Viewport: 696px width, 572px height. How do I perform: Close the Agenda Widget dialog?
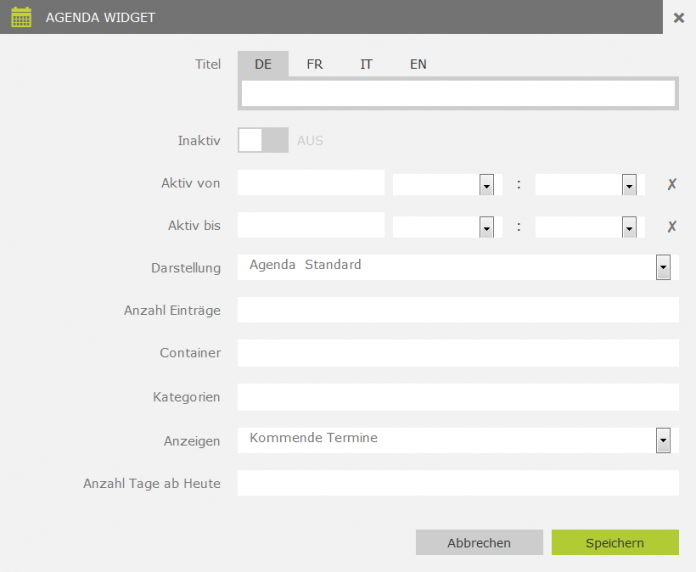[x=679, y=18]
